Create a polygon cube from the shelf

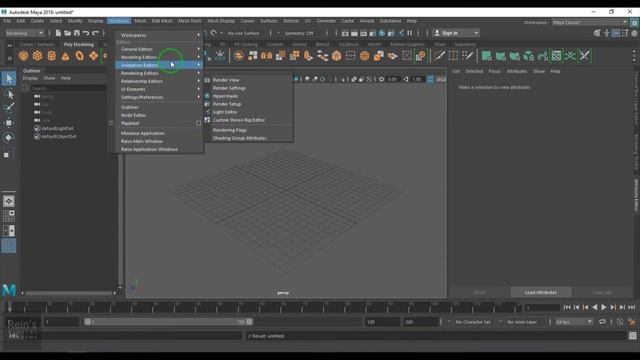coord(38,56)
